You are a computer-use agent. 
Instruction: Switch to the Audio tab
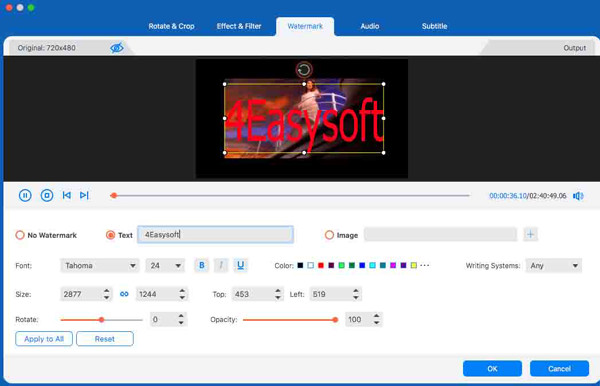(370, 26)
